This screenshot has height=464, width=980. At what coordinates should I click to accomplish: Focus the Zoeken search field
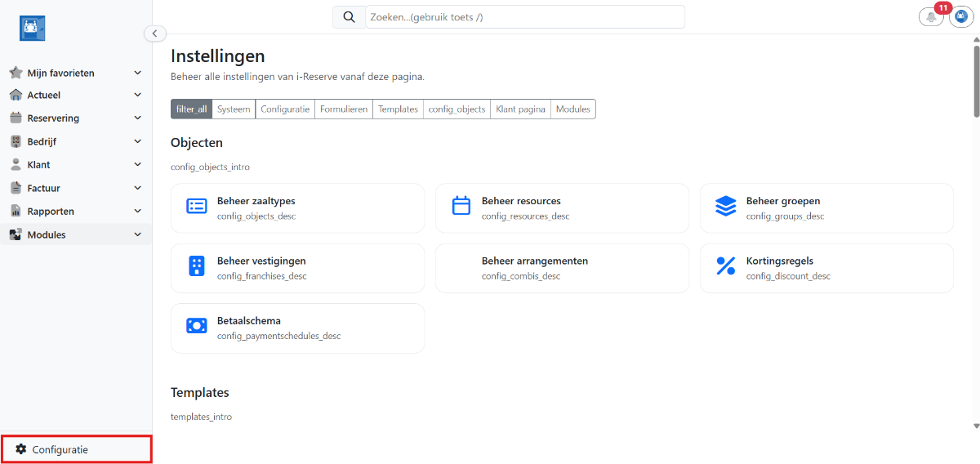(524, 17)
